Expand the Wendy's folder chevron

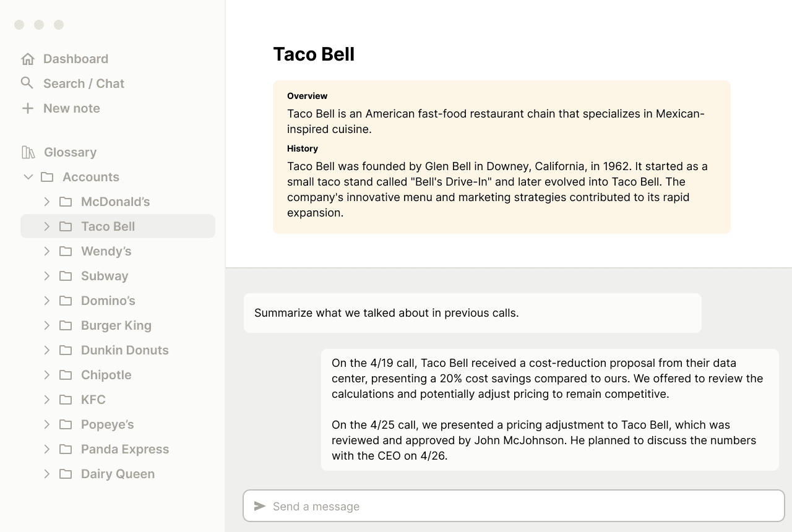[46, 251]
